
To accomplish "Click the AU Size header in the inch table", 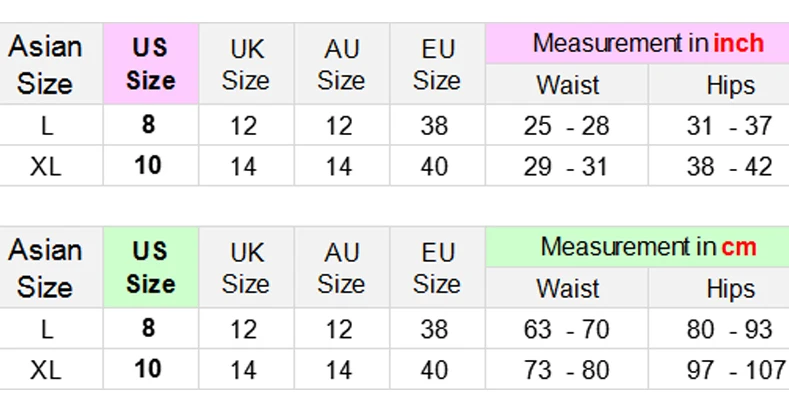I will (342, 63).
